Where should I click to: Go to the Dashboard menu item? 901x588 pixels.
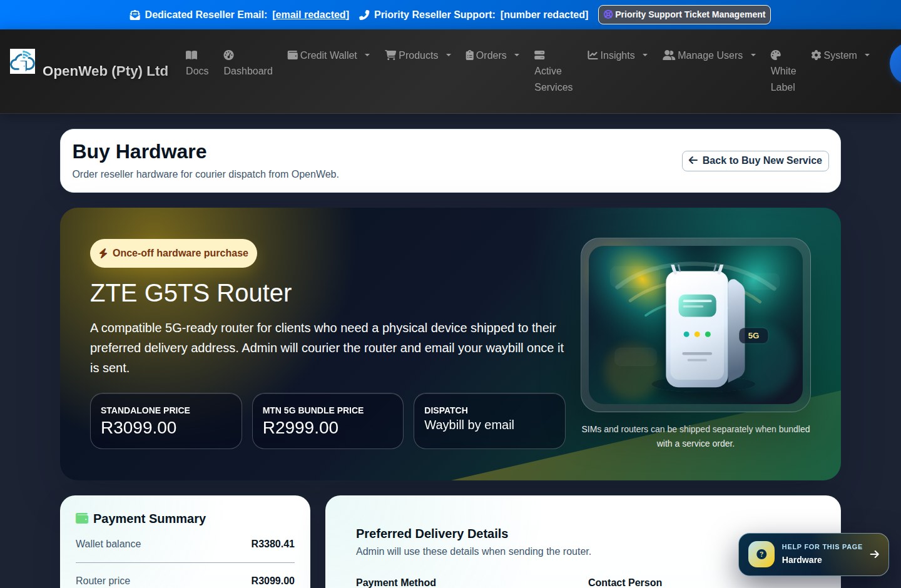tap(248, 63)
